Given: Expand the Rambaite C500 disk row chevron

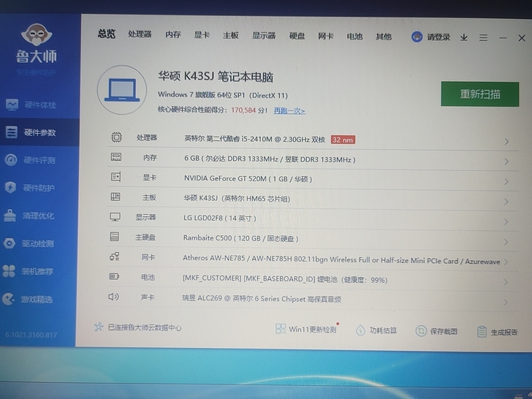Looking at the screenshot, I should coord(506,242).
